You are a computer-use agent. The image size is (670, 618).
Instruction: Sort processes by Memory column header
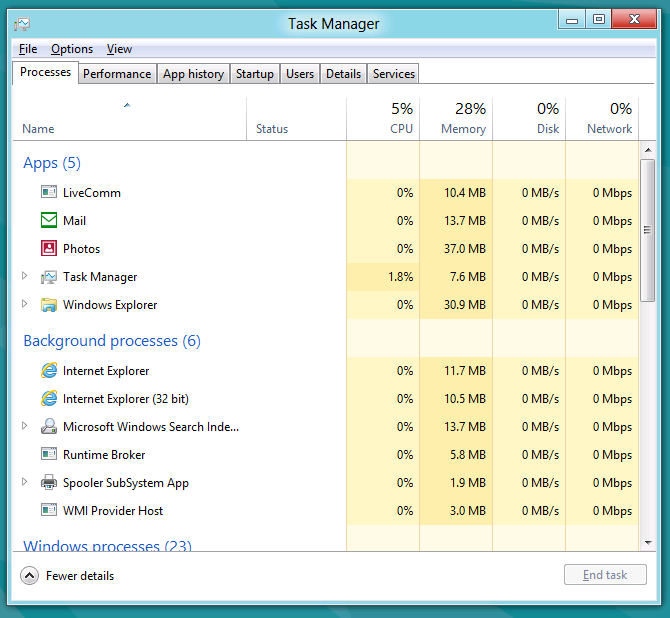click(456, 118)
